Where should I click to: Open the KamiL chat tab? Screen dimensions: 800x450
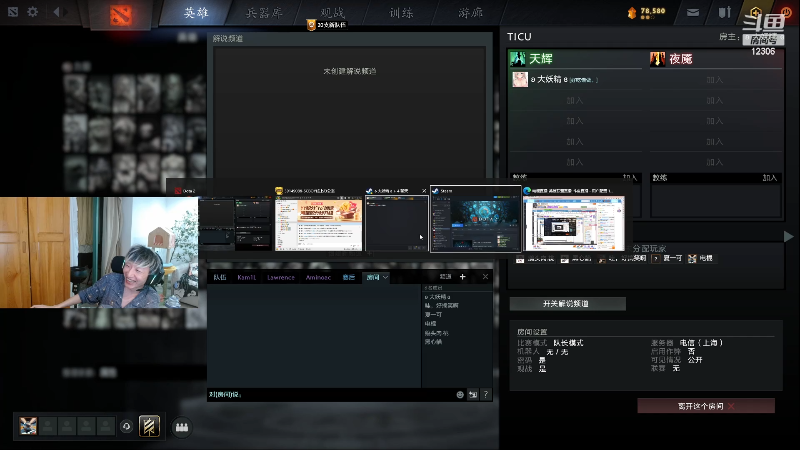click(247, 277)
